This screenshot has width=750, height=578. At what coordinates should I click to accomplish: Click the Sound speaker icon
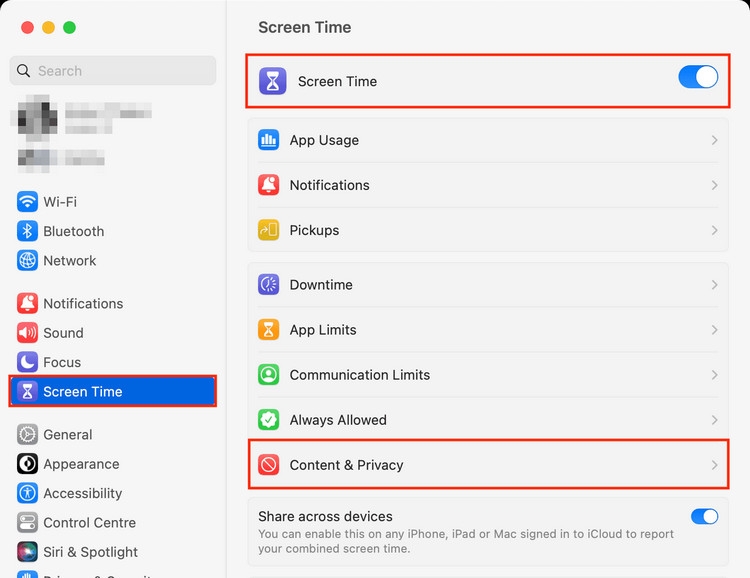pos(27,333)
